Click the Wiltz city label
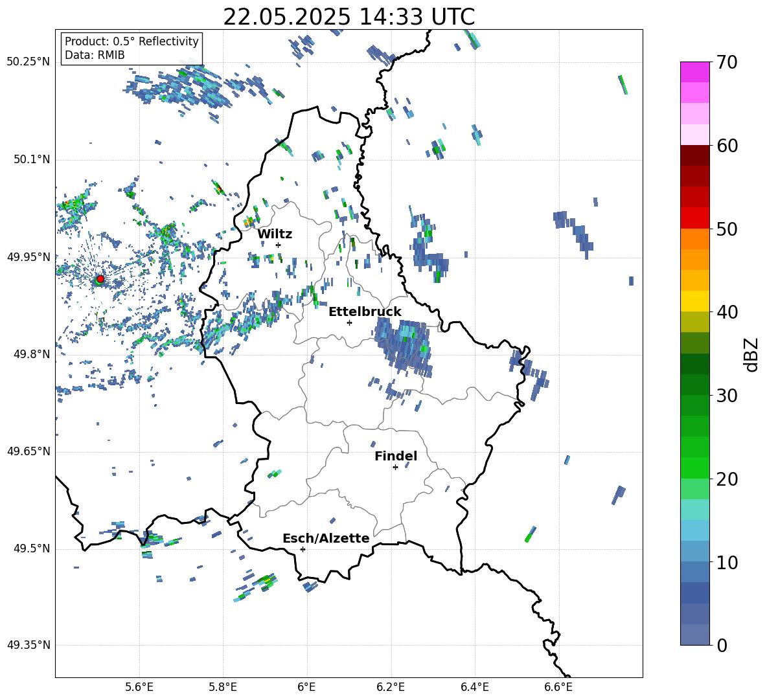The height and width of the screenshot is (700, 767). point(275,234)
